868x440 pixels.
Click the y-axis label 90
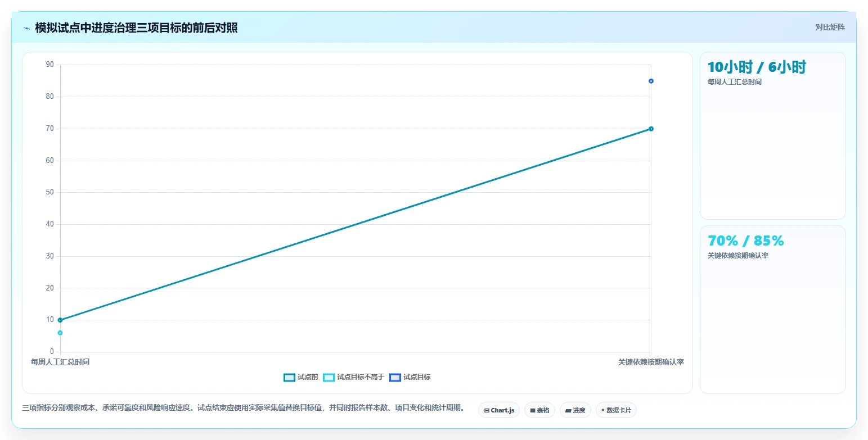[50, 65]
